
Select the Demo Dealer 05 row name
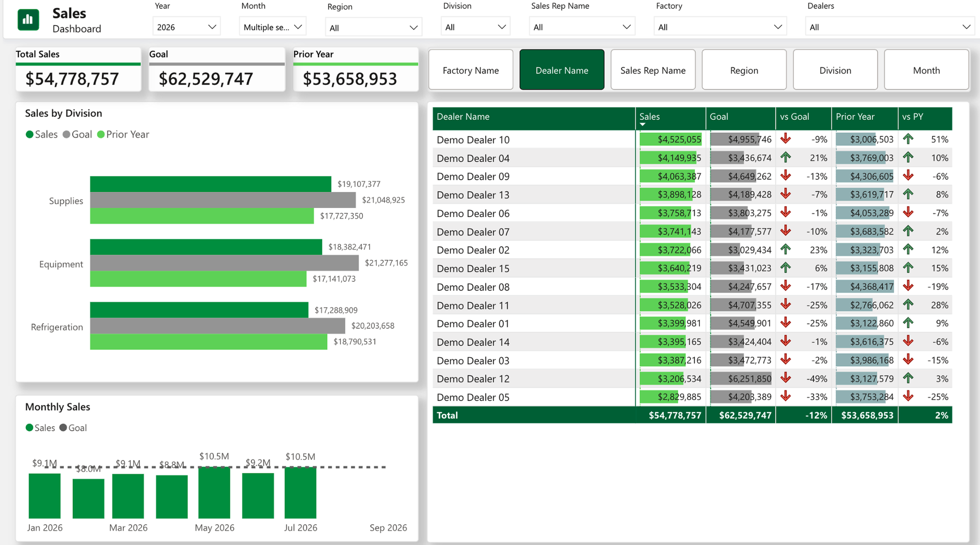pos(473,397)
